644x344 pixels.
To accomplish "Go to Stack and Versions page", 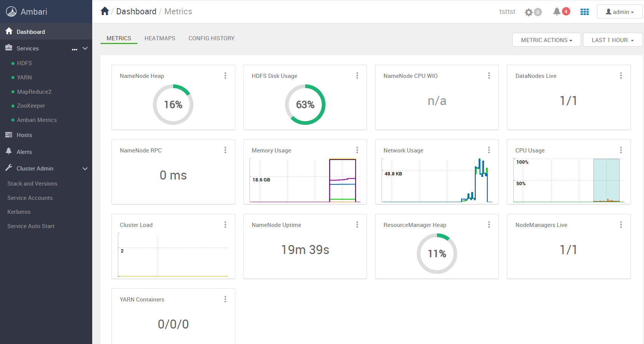I will click(x=32, y=184).
